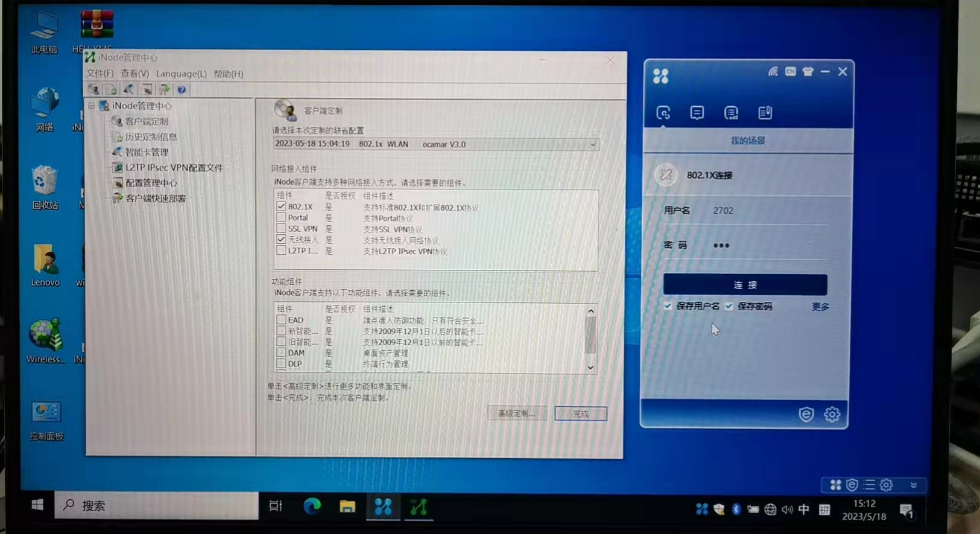The height and width of the screenshot is (536, 980).
Task: Check the Portal component checkbox
Action: click(281, 217)
